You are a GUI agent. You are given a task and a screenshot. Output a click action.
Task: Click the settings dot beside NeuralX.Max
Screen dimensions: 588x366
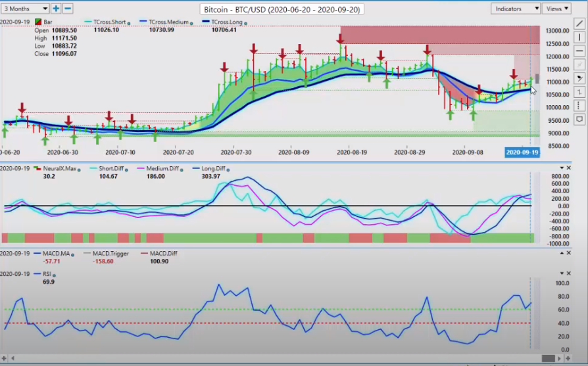point(79,170)
